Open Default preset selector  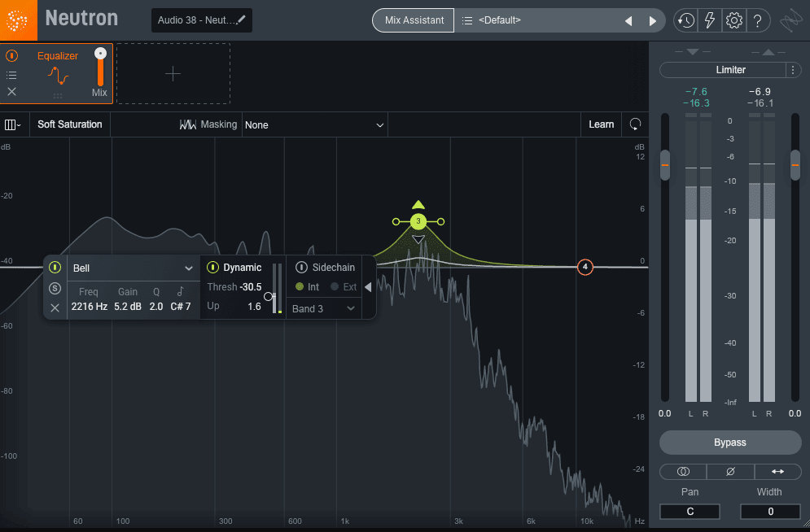(x=537, y=20)
